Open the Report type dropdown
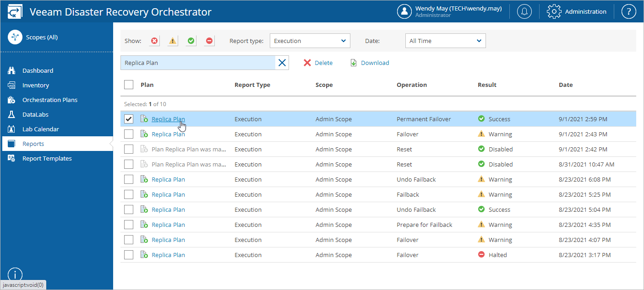 pyautogui.click(x=310, y=41)
